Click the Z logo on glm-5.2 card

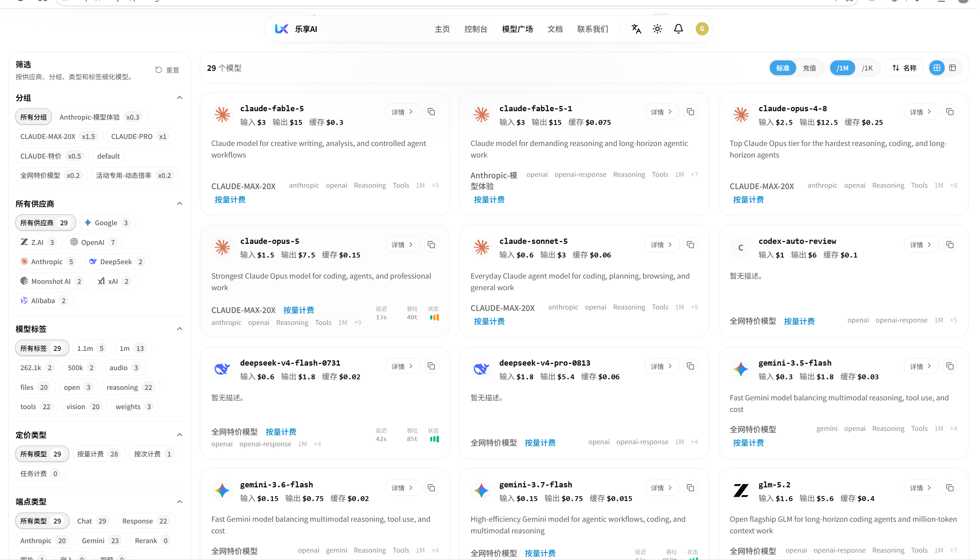click(740, 491)
